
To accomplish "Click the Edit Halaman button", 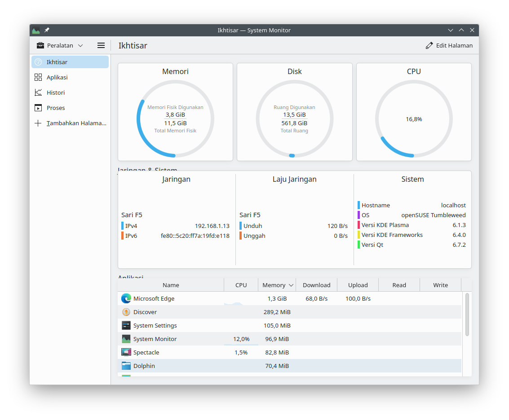I will point(449,45).
